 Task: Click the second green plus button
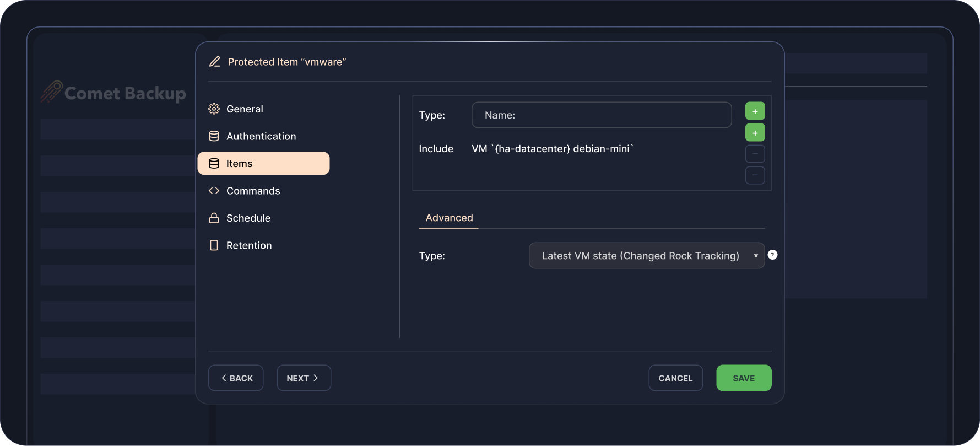click(755, 133)
